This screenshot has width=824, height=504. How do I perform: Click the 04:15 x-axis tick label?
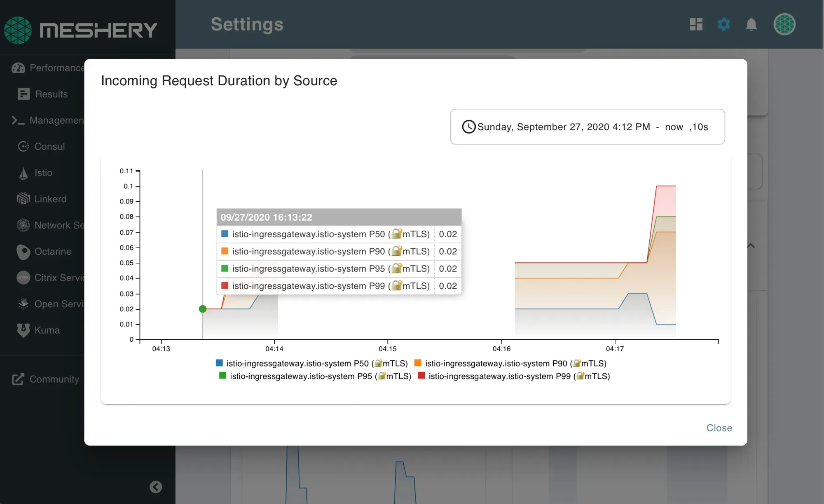388,349
